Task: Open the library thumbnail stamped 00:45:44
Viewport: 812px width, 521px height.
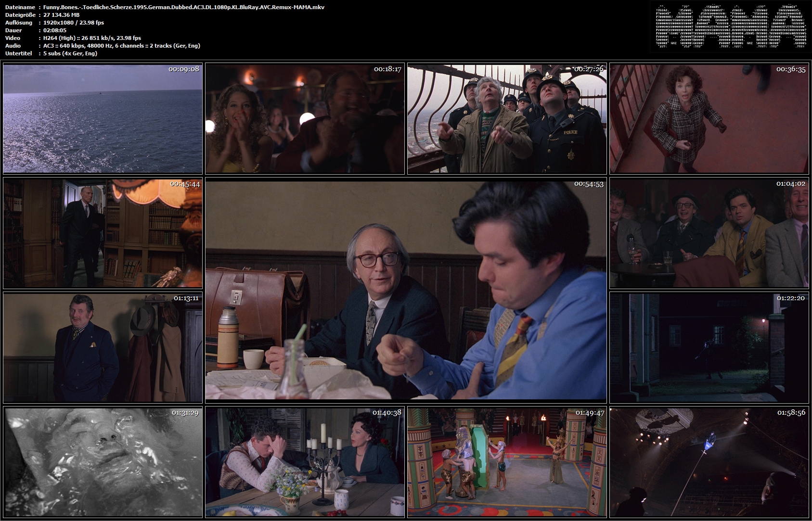Action: pyautogui.click(x=103, y=233)
